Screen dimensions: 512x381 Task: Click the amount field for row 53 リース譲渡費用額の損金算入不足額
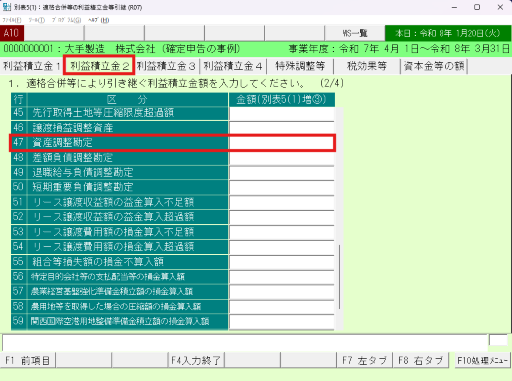click(x=282, y=232)
